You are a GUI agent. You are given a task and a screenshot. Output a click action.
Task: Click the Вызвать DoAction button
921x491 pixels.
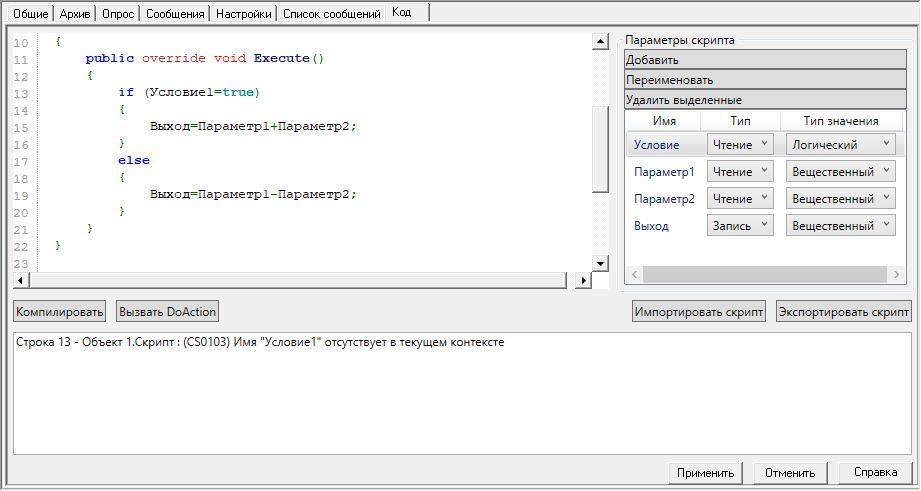tap(167, 312)
